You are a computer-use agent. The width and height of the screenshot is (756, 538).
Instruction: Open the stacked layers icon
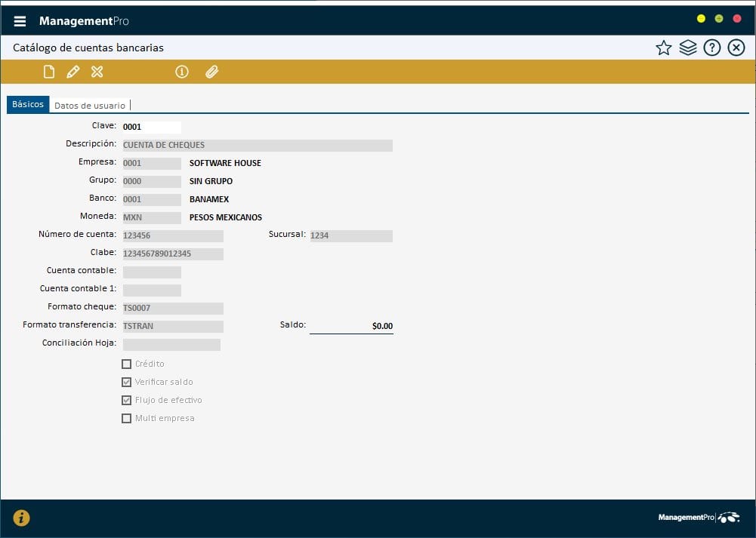point(687,48)
